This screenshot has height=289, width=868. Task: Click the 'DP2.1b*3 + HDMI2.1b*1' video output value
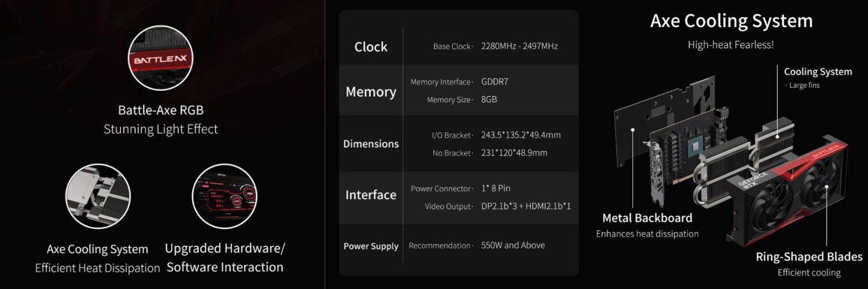coord(526,206)
